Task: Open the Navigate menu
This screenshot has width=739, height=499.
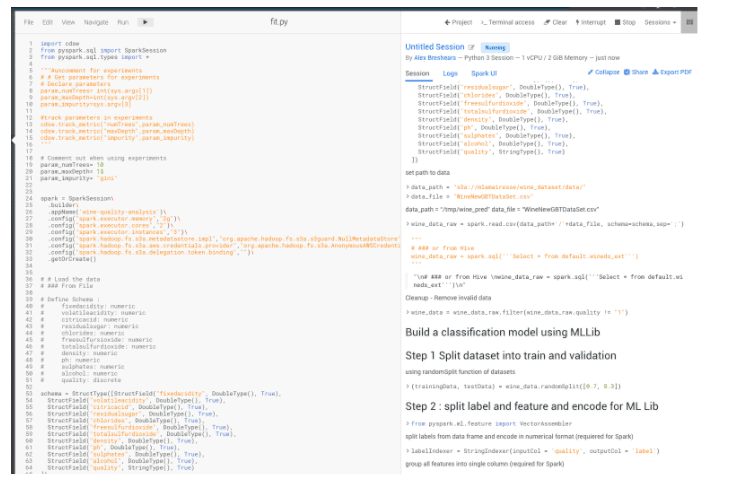Action: tap(96, 21)
